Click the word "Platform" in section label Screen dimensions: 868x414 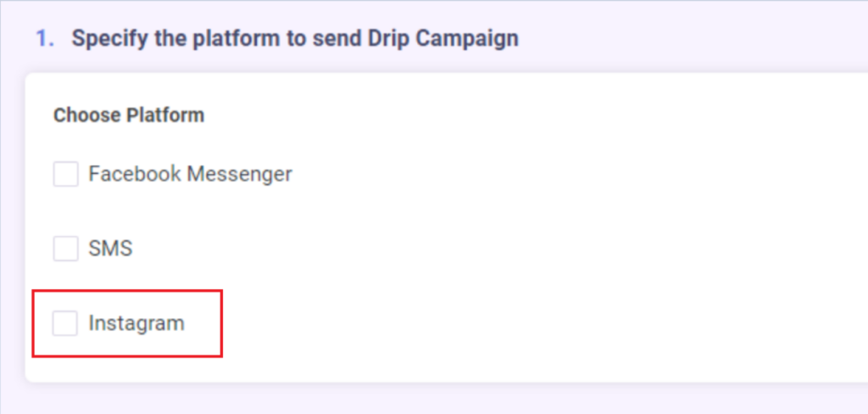pyautogui.click(x=165, y=115)
